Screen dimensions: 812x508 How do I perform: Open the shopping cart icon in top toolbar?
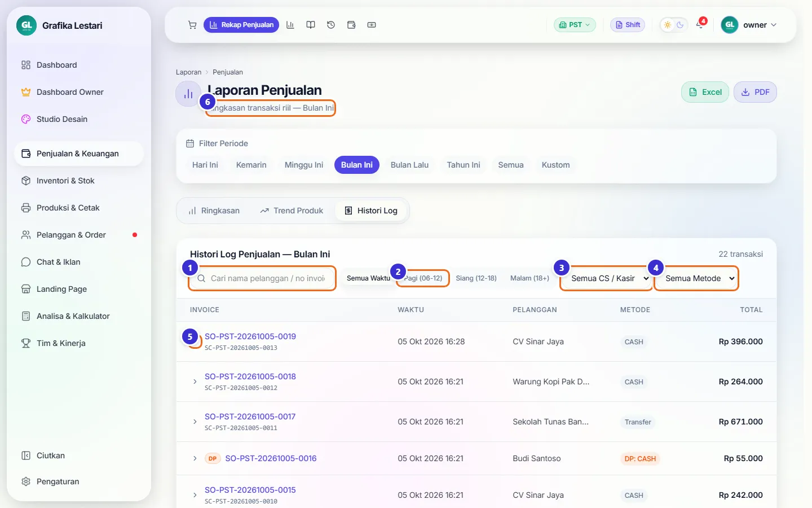click(192, 25)
